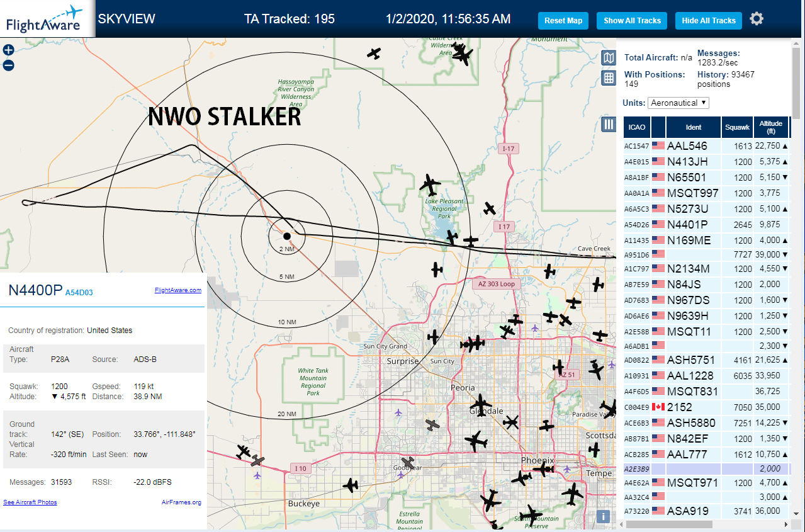Click Show All Tracks
The height and width of the screenshot is (532, 805).
632,21
